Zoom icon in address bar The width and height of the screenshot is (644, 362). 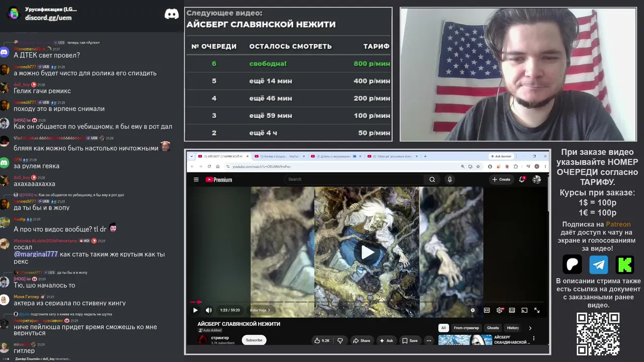462,166
